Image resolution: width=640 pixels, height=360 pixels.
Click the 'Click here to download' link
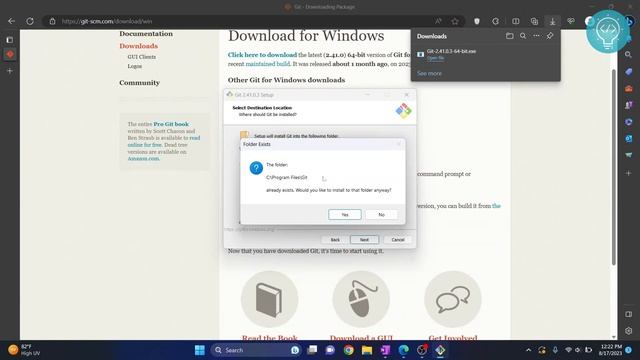[262, 55]
